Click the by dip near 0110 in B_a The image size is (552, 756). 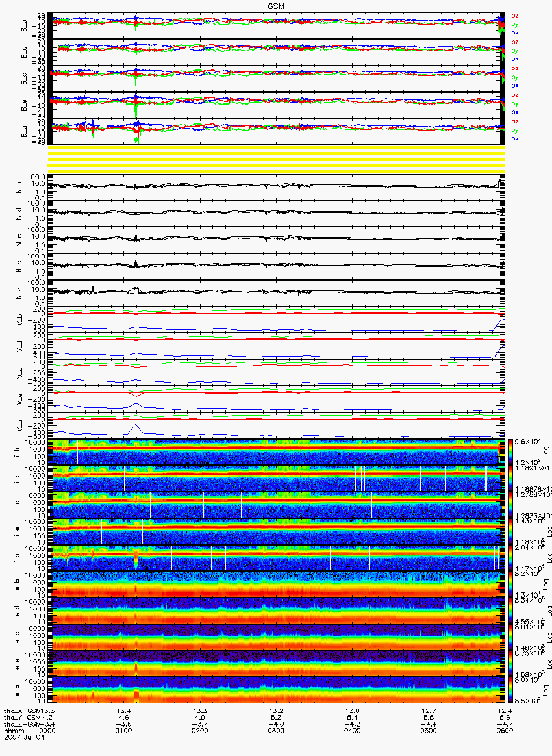136,136
